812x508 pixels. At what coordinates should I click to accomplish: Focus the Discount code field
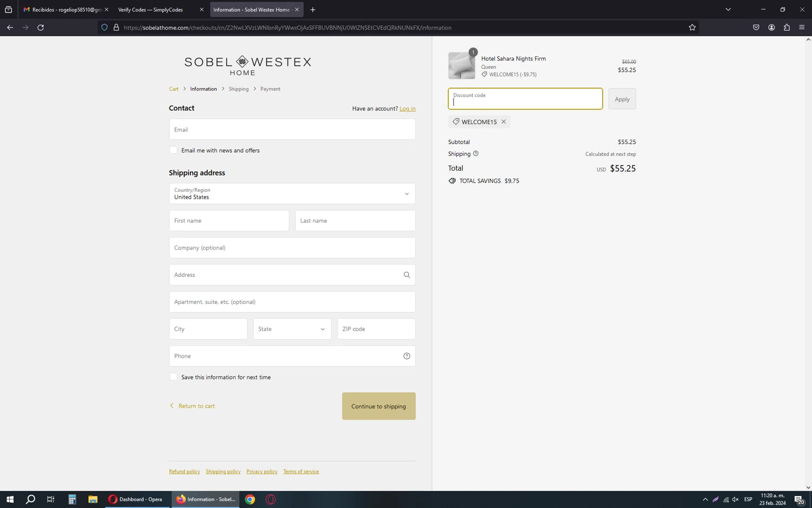point(525,99)
